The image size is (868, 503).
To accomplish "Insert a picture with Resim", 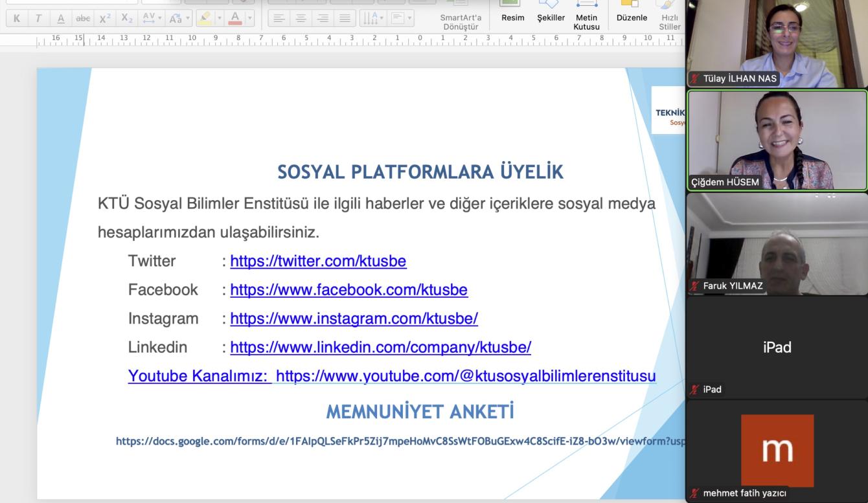I will 512,12.
